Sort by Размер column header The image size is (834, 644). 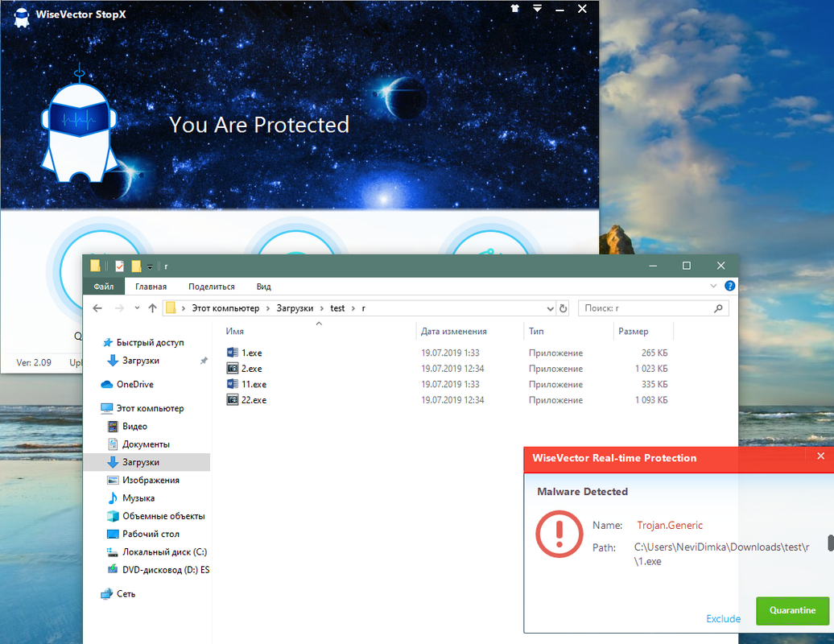(633, 332)
